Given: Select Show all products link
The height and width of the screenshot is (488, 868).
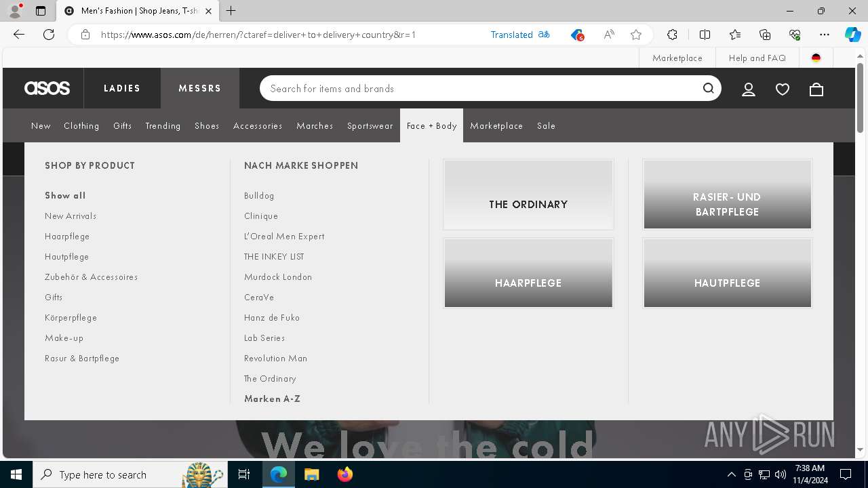Looking at the screenshot, I should pos(65,195).
